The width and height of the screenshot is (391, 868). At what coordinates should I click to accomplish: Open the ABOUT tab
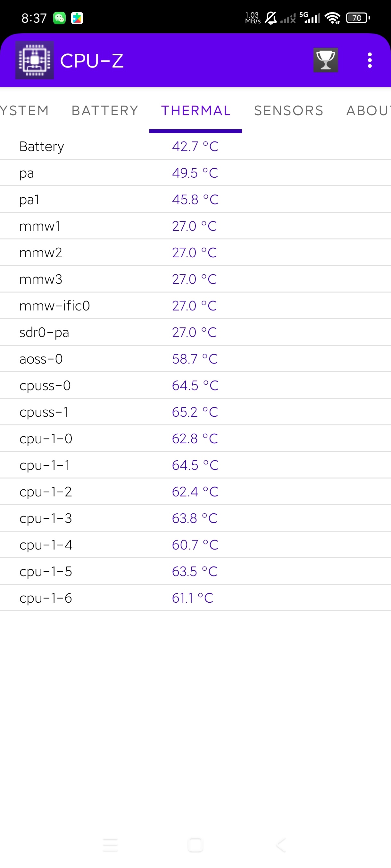[x=368, y=110]
